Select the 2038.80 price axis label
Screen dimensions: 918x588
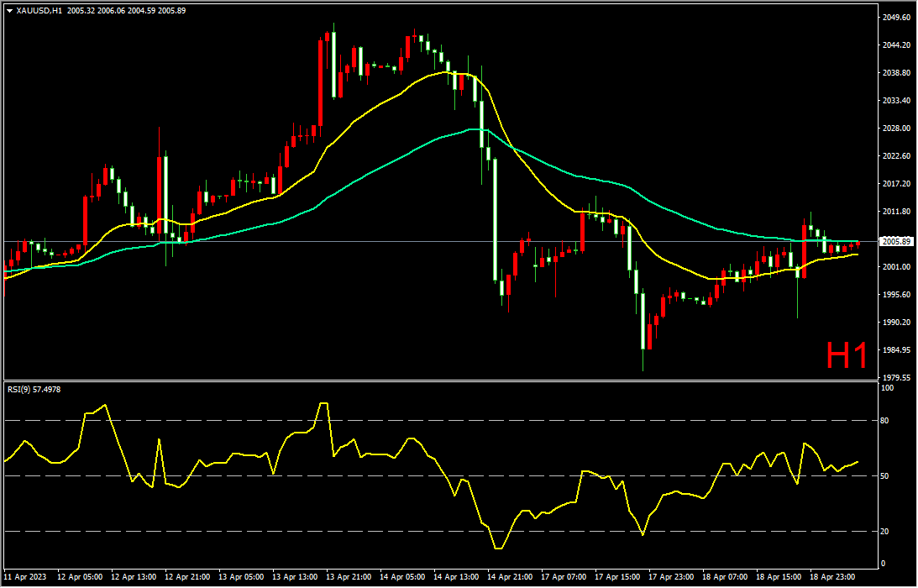[x=896, y=72]
